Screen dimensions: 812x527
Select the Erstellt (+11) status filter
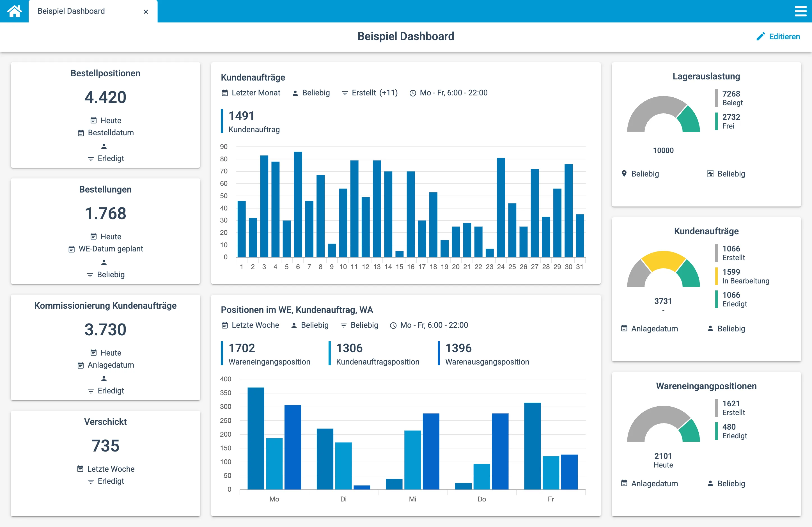tap(370, 93)
